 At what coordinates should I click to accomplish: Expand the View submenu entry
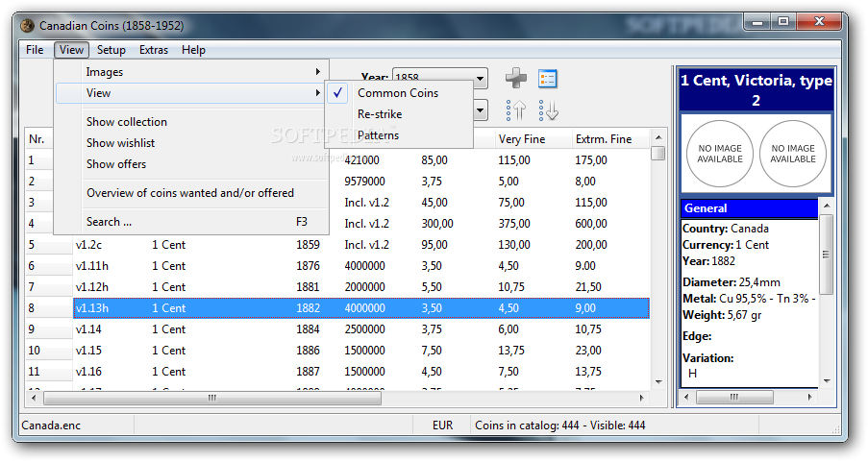pos(191,93)
